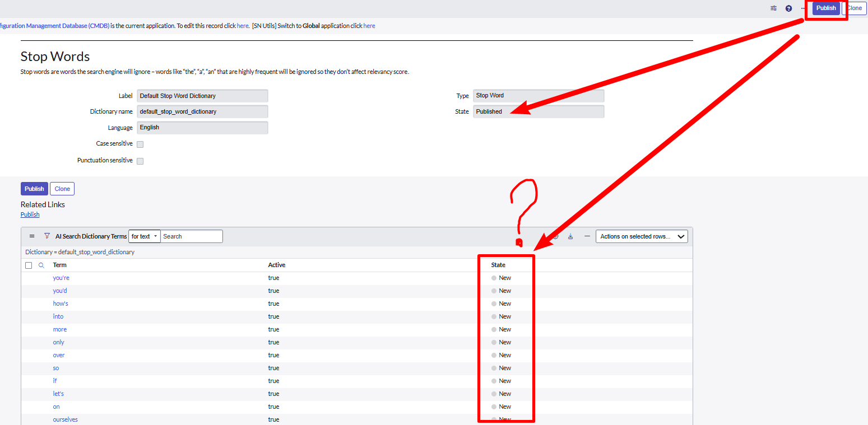Click the help question mark icon
Image resolution: width=868 pixels, height=425 pixels.
click(x=788, y=8)
